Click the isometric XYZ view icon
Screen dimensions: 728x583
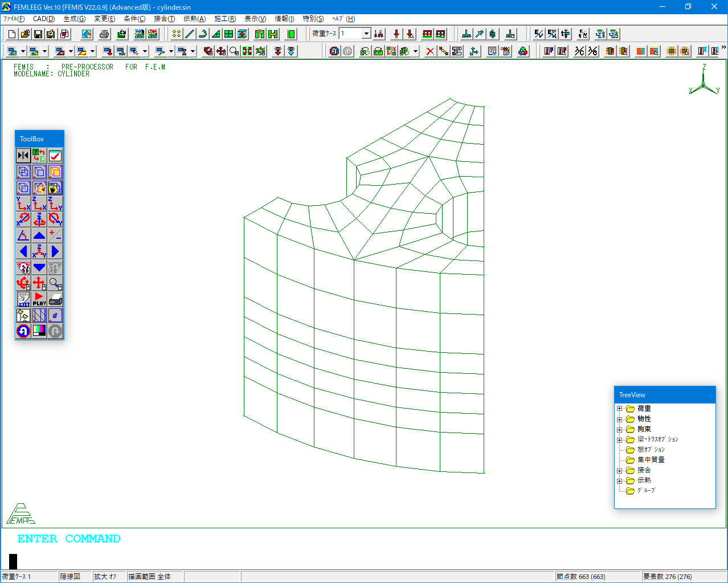click(x=39, y=251)
